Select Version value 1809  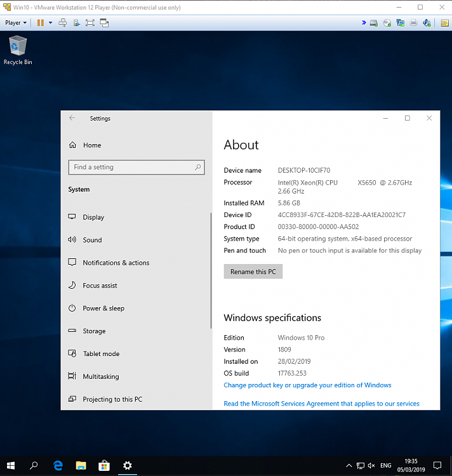tap(284, 350)
